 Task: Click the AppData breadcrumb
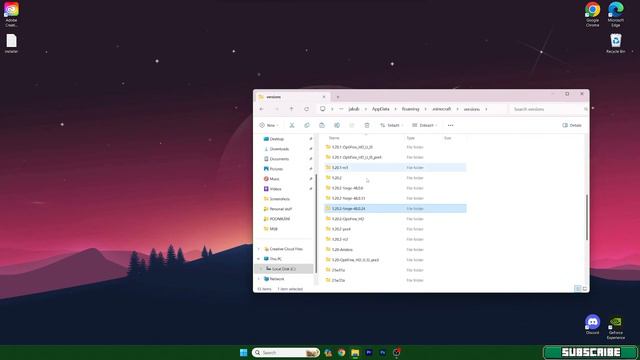pyautogui.click(x=380, y=109)
